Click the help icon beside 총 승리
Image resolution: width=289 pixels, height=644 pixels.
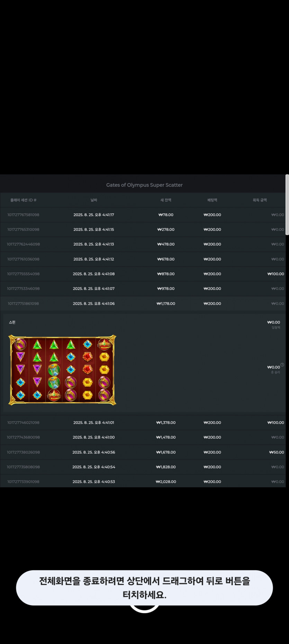click(x=282, y=365)
